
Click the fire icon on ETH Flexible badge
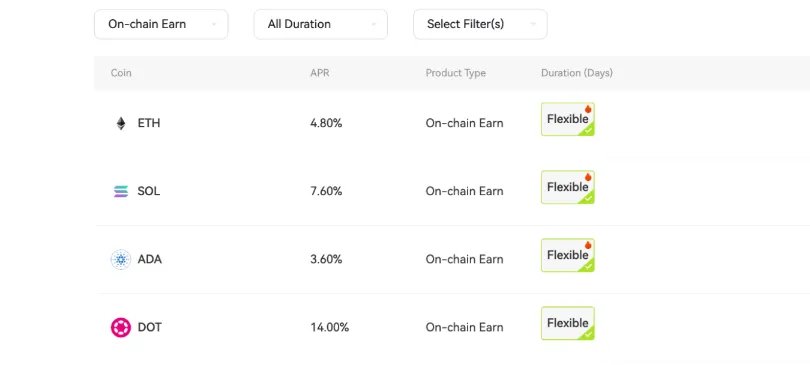pos(588,109)
